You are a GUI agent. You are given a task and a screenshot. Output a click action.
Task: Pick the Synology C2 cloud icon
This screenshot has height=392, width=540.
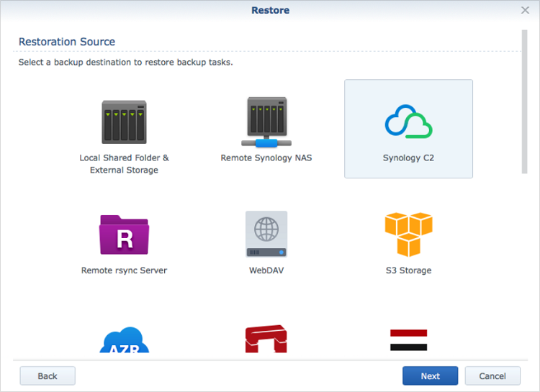[408, 121]
